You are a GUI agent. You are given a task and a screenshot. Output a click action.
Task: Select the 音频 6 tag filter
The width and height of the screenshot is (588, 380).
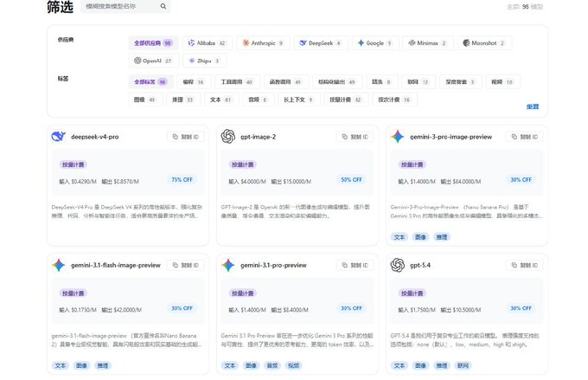point(258,100)
